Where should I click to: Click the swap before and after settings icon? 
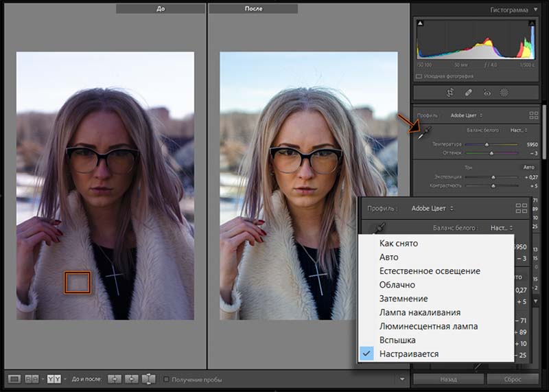148,378
